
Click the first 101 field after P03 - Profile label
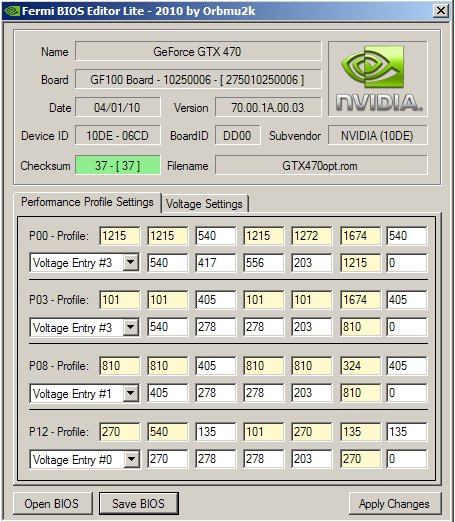tap(120, 299)
